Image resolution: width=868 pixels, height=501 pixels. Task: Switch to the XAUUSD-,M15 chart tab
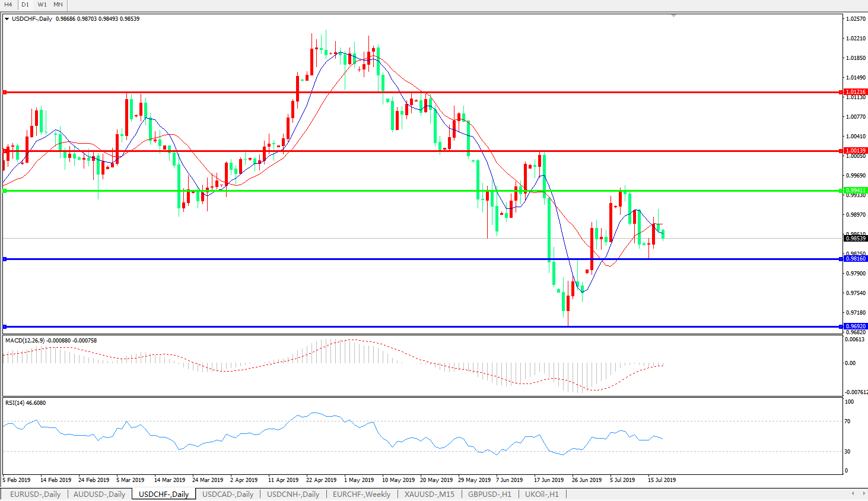[429, 494]
